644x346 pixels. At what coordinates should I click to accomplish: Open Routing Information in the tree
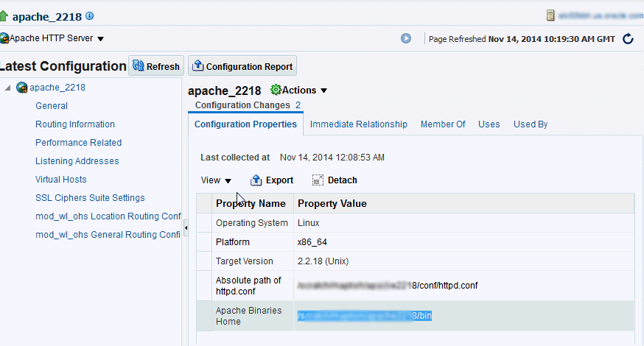[75, 124]
